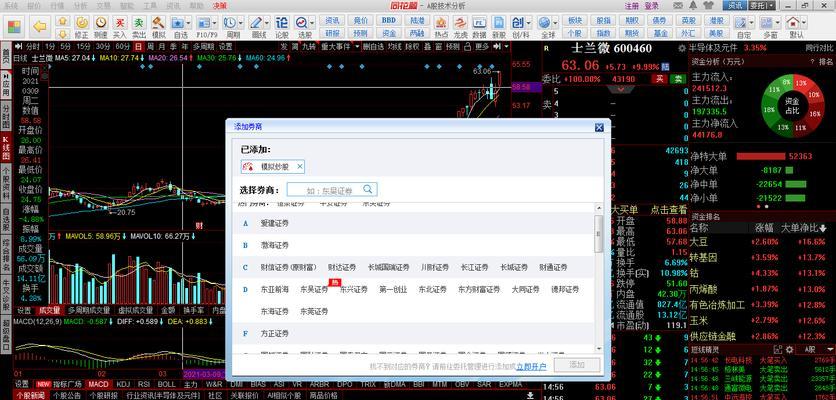
Task: Click the broker list scrollbar thumb
Action: [x=599, y=234]
